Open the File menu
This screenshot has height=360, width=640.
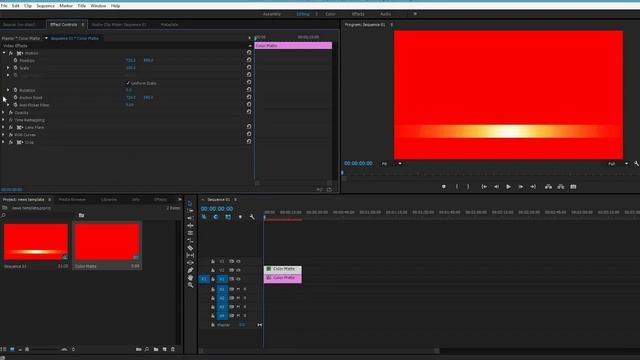(x=4, y=6)
